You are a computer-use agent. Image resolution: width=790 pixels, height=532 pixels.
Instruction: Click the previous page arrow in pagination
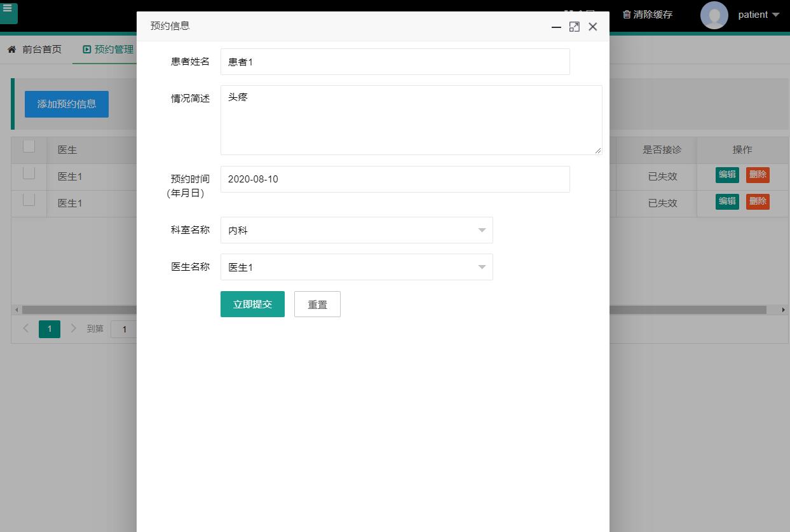point(25,329)
